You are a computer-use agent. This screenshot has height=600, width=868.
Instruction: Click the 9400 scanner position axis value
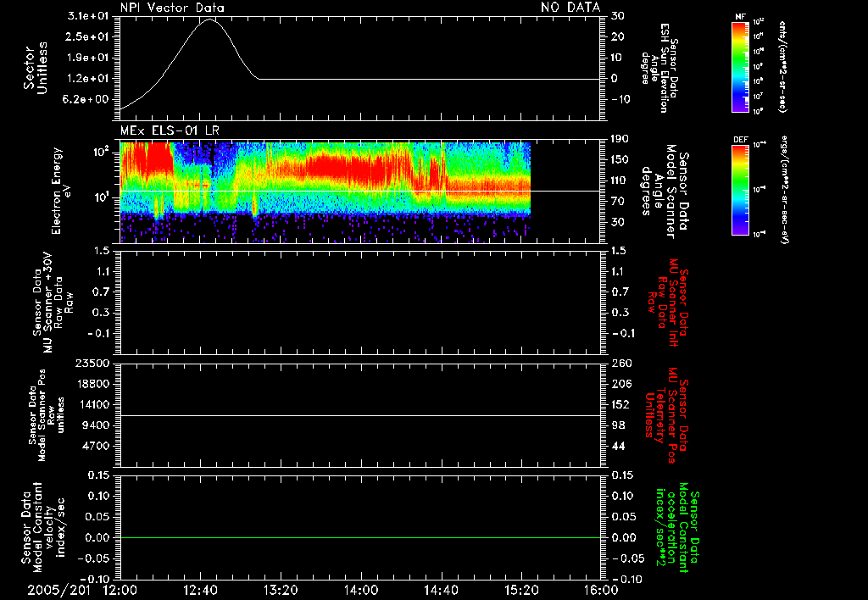click(95, 425)
